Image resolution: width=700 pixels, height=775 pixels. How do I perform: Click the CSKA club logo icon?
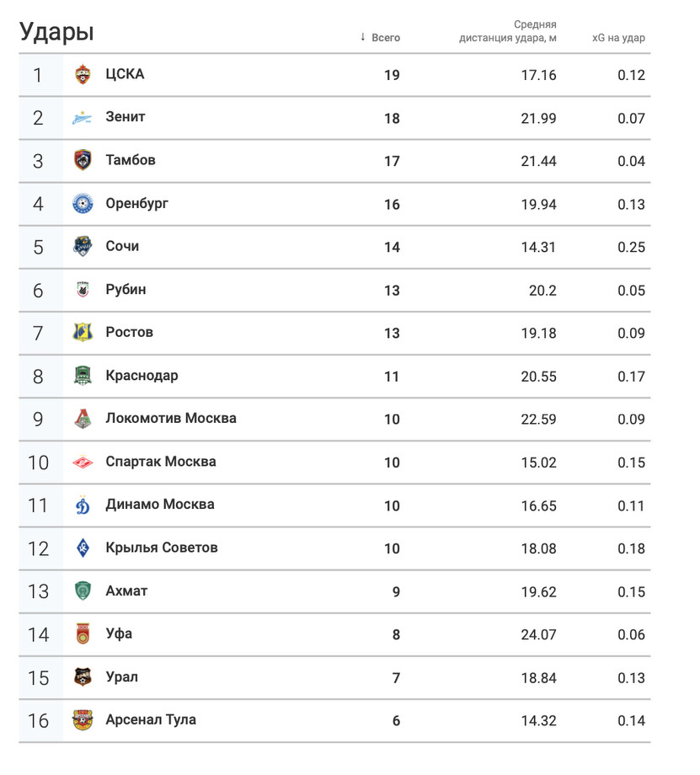pyautogui.click(x=83, y=74)
